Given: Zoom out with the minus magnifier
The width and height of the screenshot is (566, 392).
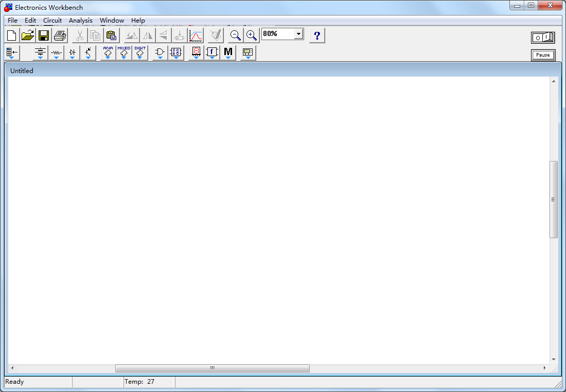Looking at the screenshot, I should (x=235, y=35).
